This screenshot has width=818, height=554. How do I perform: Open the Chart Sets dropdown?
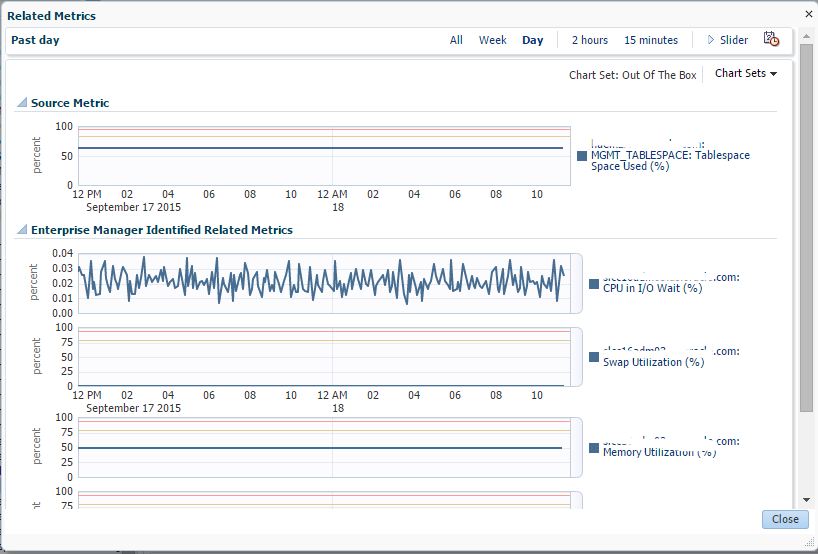tap(745, 74)
